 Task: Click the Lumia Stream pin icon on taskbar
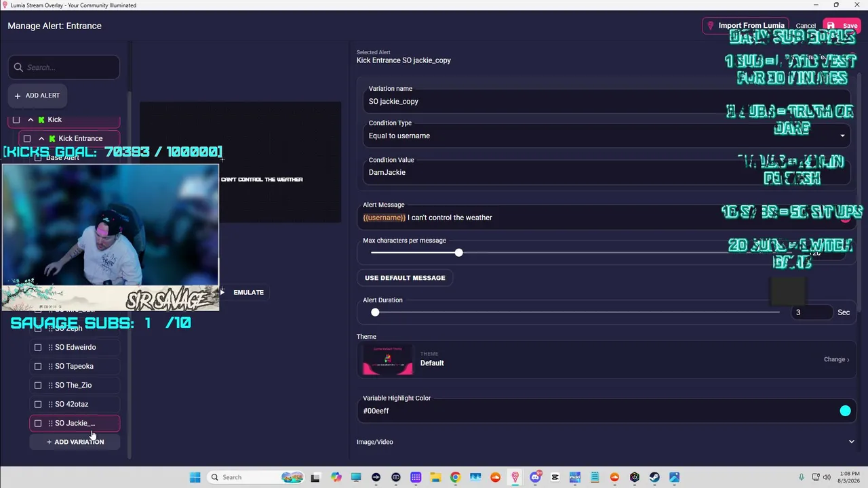point(515,477)
